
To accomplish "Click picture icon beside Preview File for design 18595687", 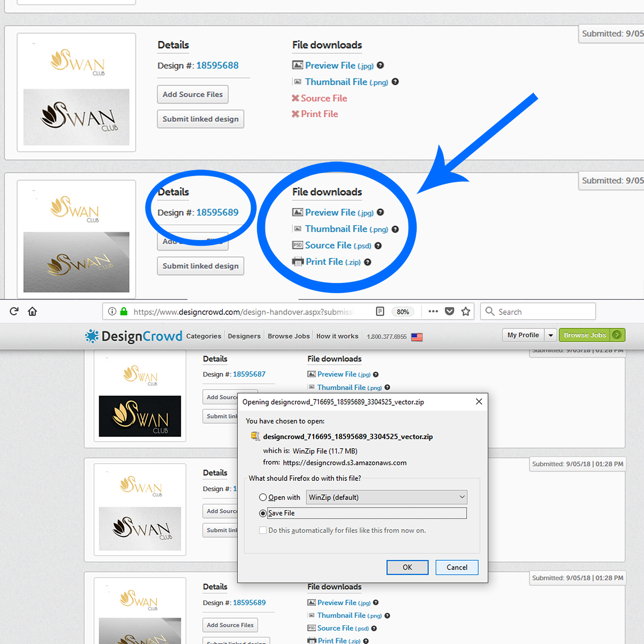I will point(312,374).
